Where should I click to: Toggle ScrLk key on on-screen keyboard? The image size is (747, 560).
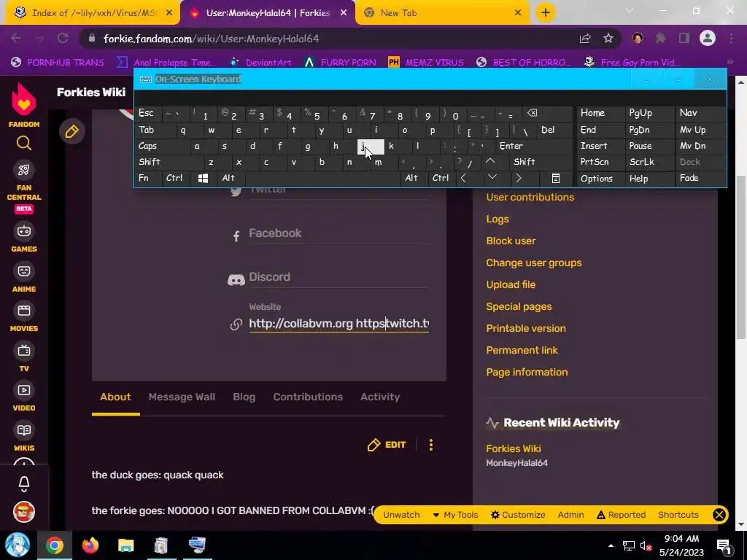click(x=649, y=162)
